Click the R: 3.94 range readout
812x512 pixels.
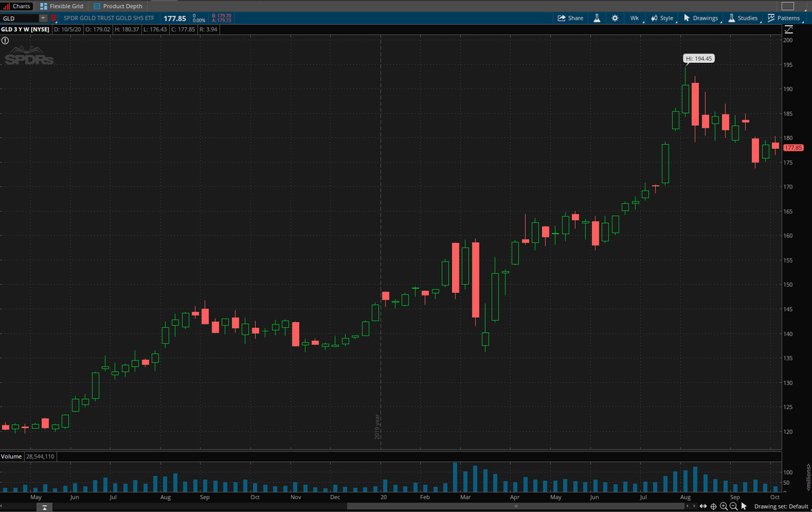[207, 30]
